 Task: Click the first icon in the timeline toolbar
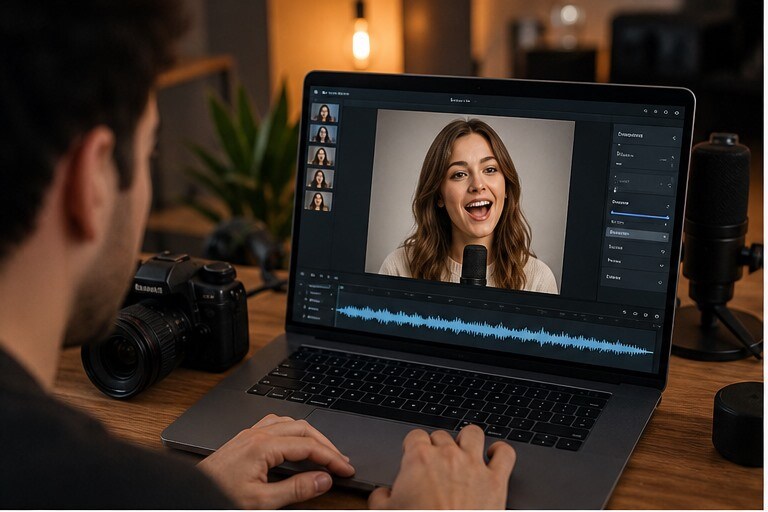(x=302, y=274)
